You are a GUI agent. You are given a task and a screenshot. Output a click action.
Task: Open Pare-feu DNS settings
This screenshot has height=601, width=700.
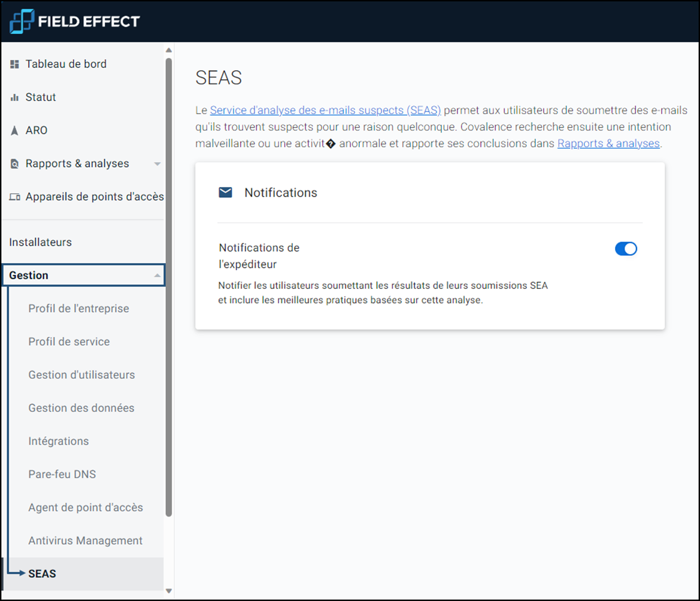(x=62, y=474)
